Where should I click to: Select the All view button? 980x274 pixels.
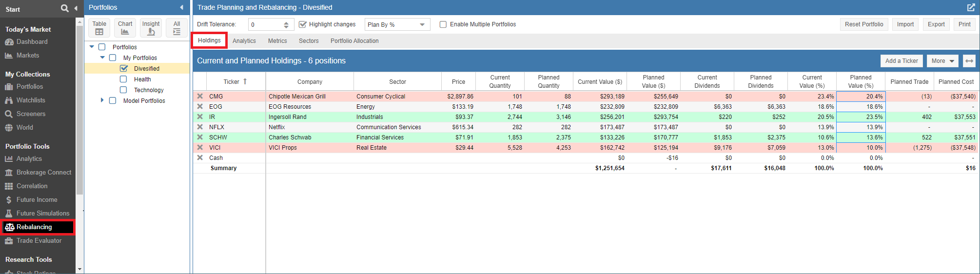click(176, 28)
